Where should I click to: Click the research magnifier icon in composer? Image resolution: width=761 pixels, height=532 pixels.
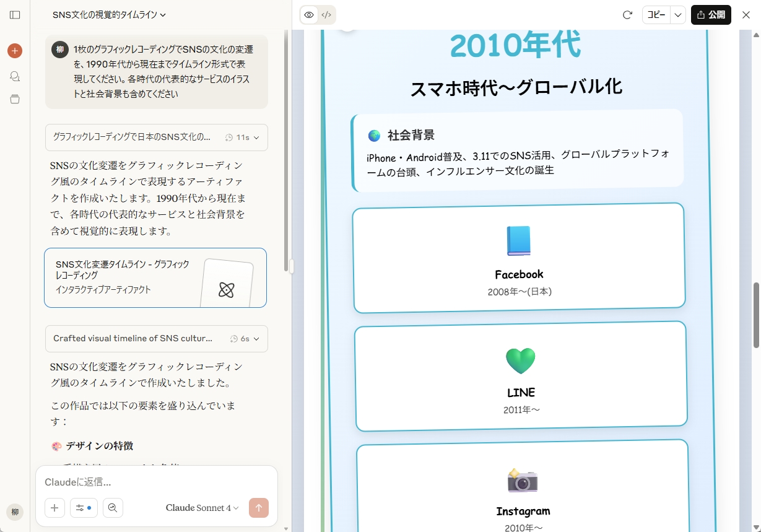(113, 508)
